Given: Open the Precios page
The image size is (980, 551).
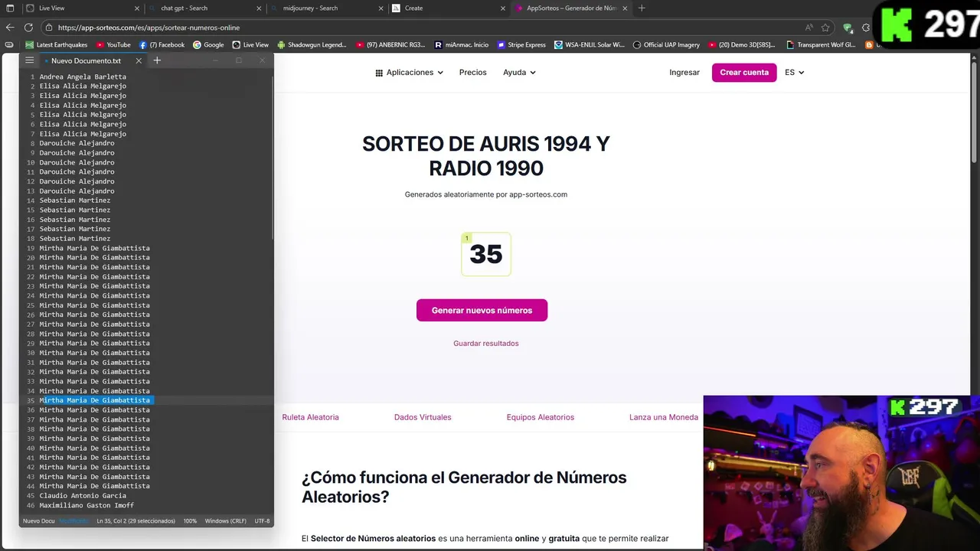Looking at the screenshot, I should click(473, 73).
